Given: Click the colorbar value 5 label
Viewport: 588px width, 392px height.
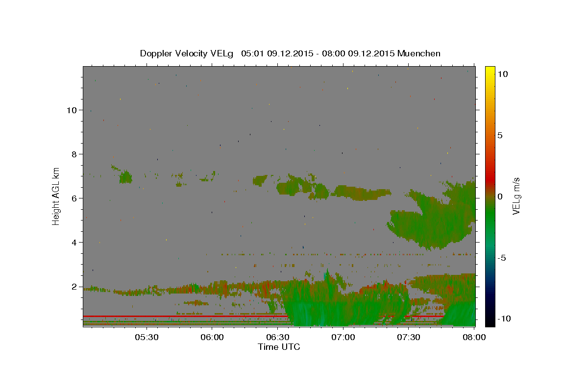Looking at the screenshot, I should (500, 135).
